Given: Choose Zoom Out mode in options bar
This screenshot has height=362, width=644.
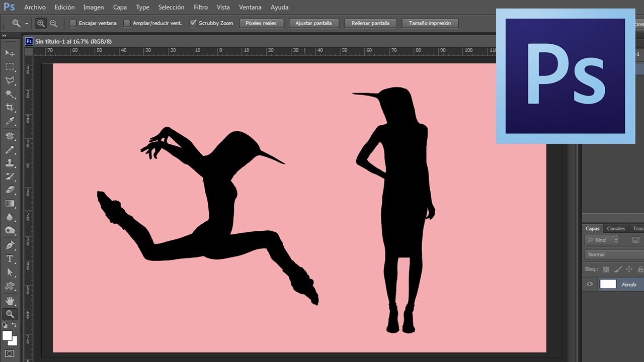Looking at the screenshot, I should coord(53,23).
